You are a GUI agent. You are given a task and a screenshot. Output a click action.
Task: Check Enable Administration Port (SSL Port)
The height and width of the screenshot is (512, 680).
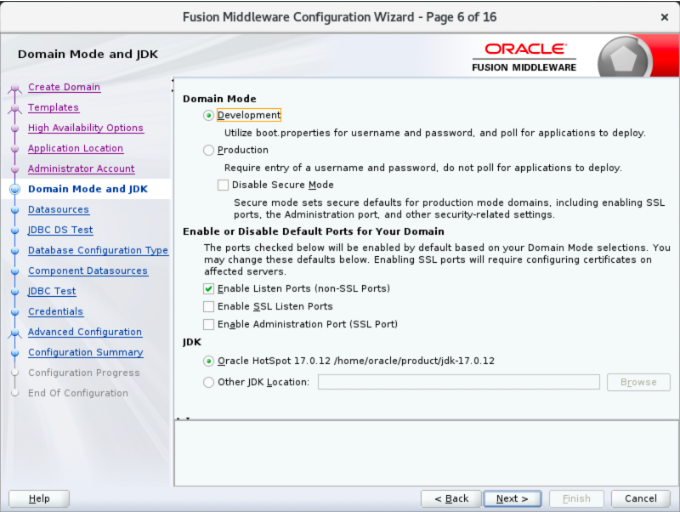(209, 324)
